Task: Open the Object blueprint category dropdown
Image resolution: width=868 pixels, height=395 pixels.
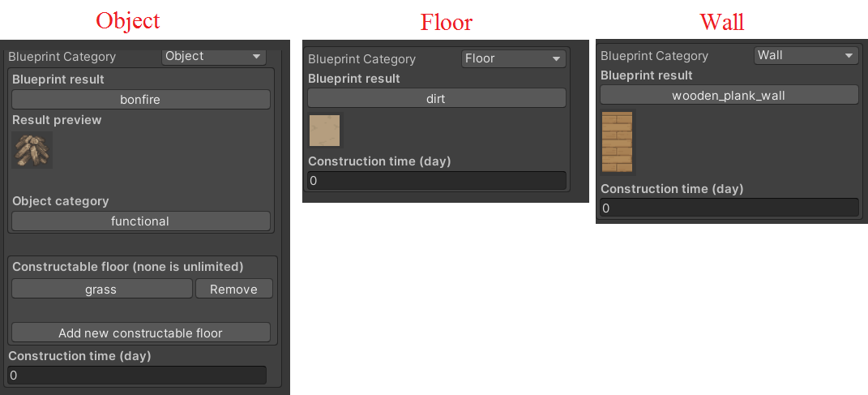Action: click(x=214, y=56)
